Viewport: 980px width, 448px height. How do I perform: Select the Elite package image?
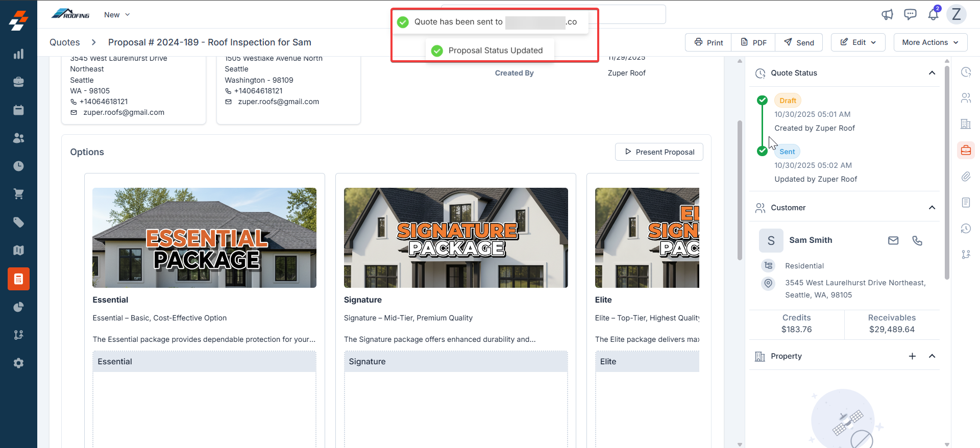point(647,238)
